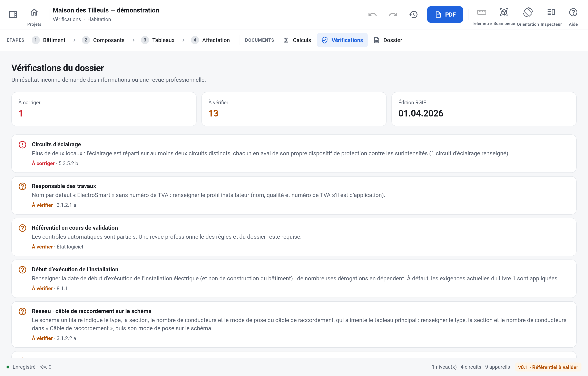Toggle the sidebar panel icon
This screenshot has width=588, height=376.
[13, 15]
